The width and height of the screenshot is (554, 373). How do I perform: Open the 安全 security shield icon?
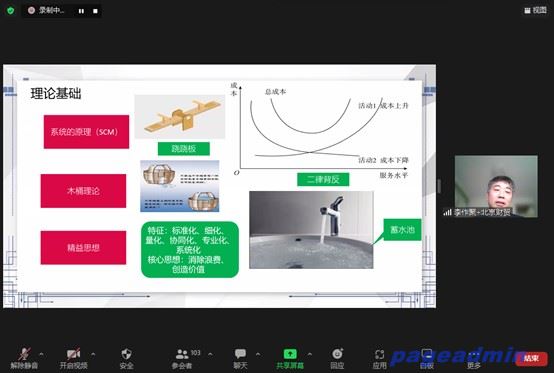[x=126, y=357]
